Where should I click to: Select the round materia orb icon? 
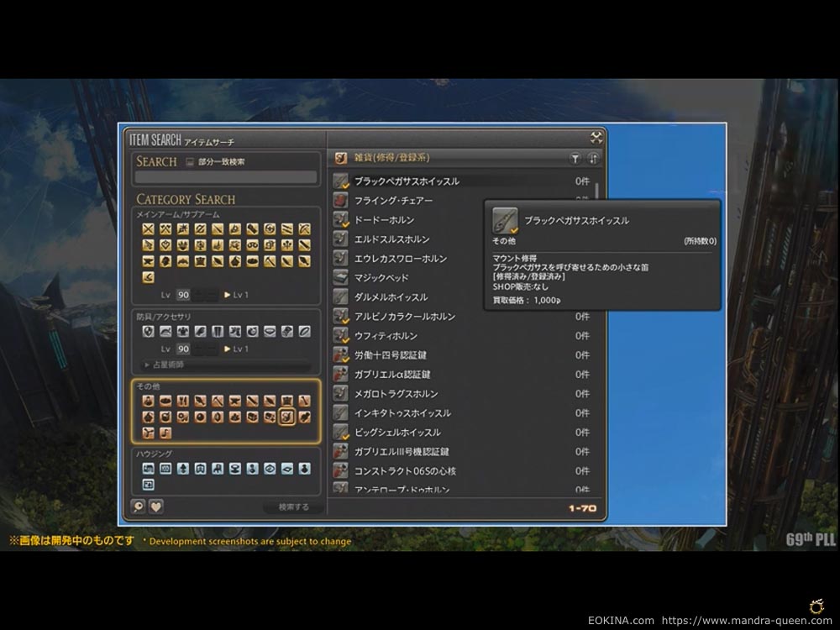pyautogui.click(x=201, y=417)
